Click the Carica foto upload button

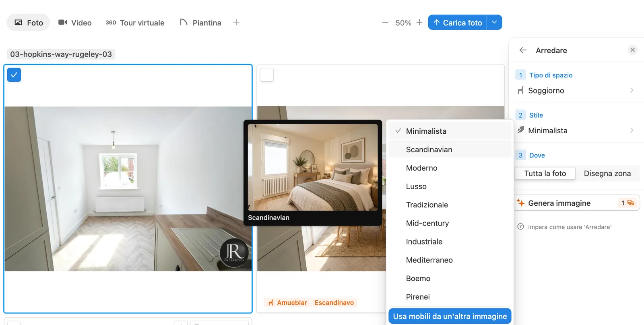(457, 23)
